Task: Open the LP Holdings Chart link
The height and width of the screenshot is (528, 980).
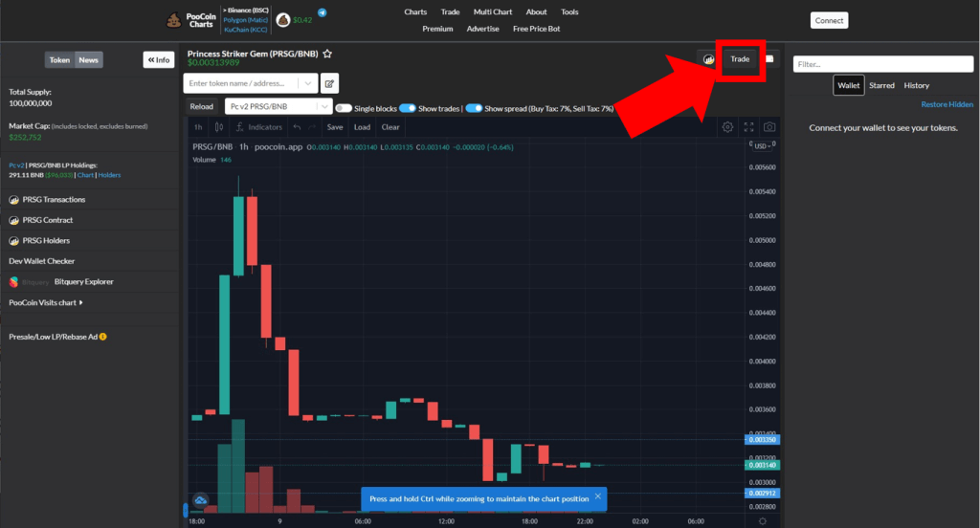Action: click(x=85, y=175)
